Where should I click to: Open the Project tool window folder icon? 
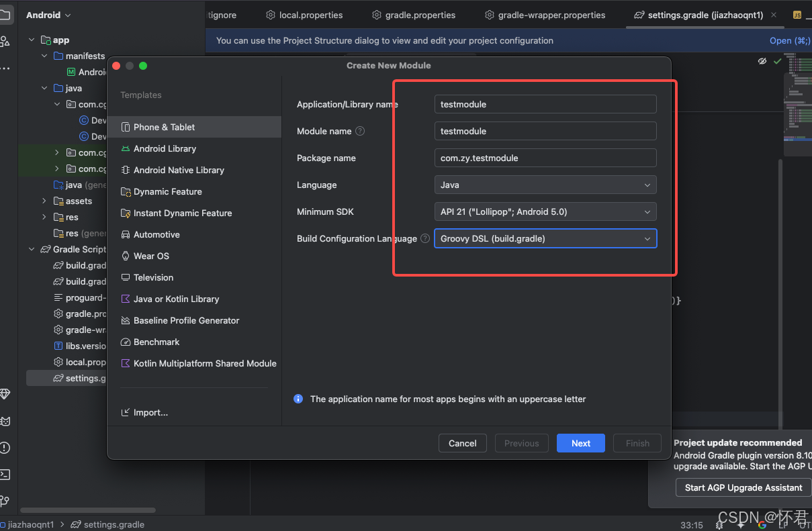click(5, 14)
